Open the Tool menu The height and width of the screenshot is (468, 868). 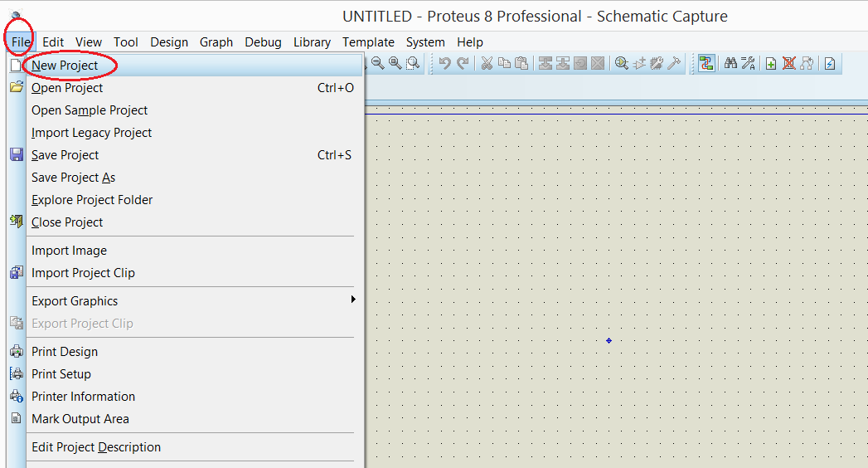[x=126, y=42]
